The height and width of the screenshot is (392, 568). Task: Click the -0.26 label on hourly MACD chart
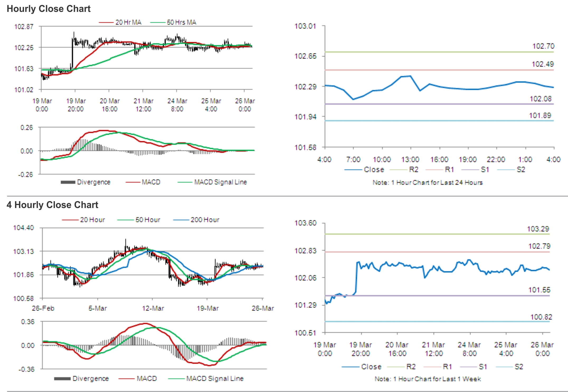pos(25,174)
